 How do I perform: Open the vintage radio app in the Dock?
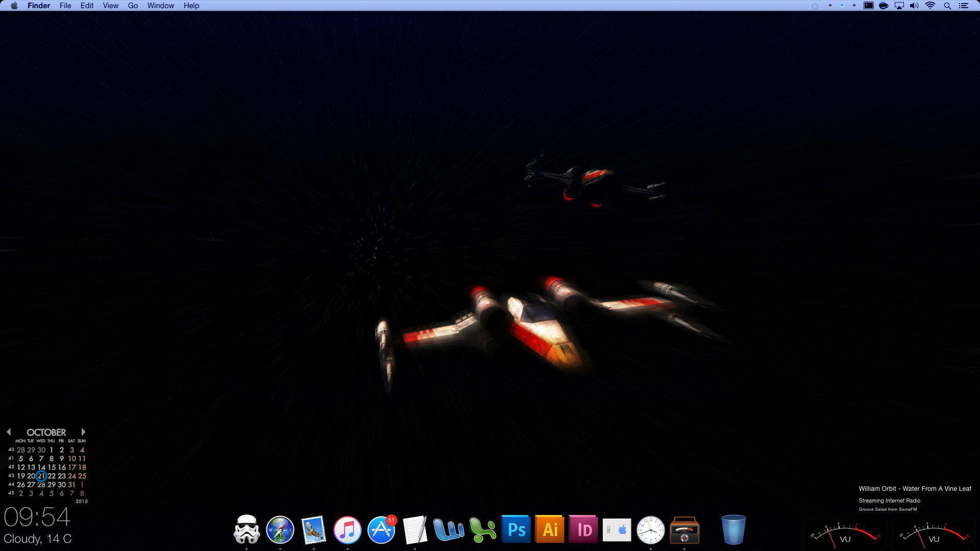click(x=684, y=531)
